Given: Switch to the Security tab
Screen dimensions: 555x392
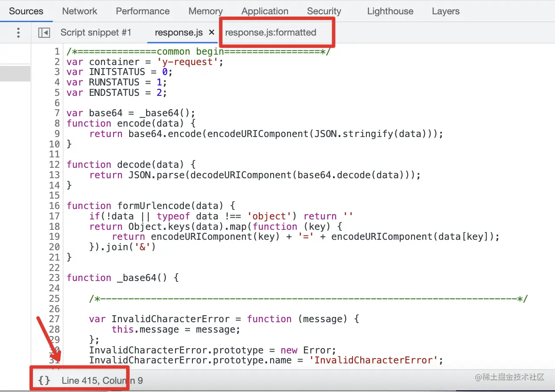Looking at the screenshot, I should tap(324, 11).
